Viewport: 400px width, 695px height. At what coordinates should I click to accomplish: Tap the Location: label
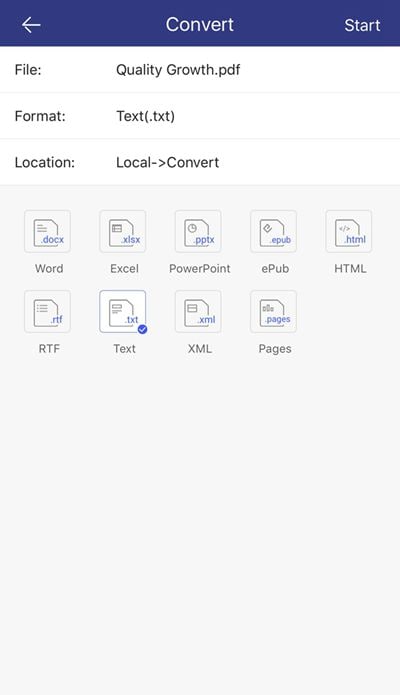(x=45, y=163)
